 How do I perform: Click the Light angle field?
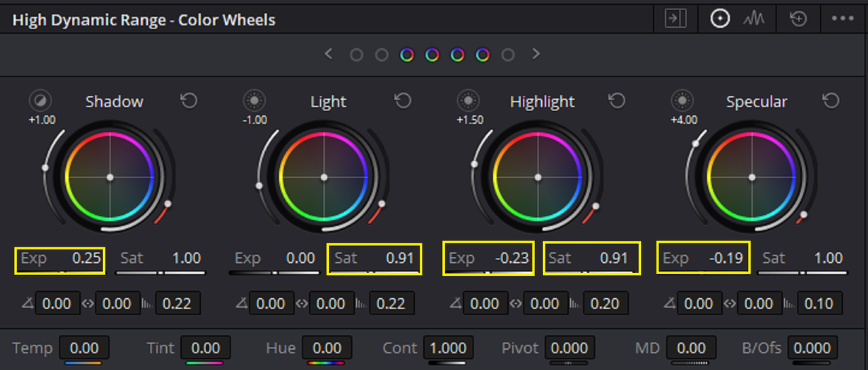271,304
